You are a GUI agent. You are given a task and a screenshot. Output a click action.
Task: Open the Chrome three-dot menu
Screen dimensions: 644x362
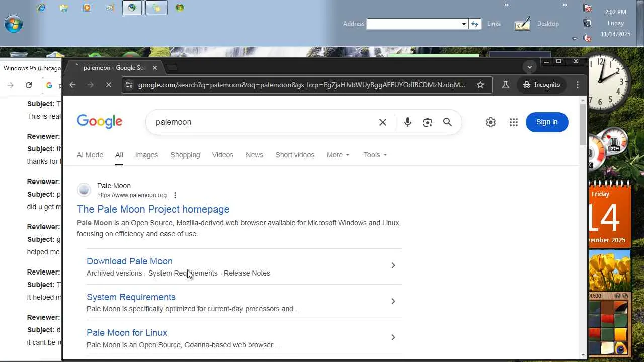click(578, 85)
